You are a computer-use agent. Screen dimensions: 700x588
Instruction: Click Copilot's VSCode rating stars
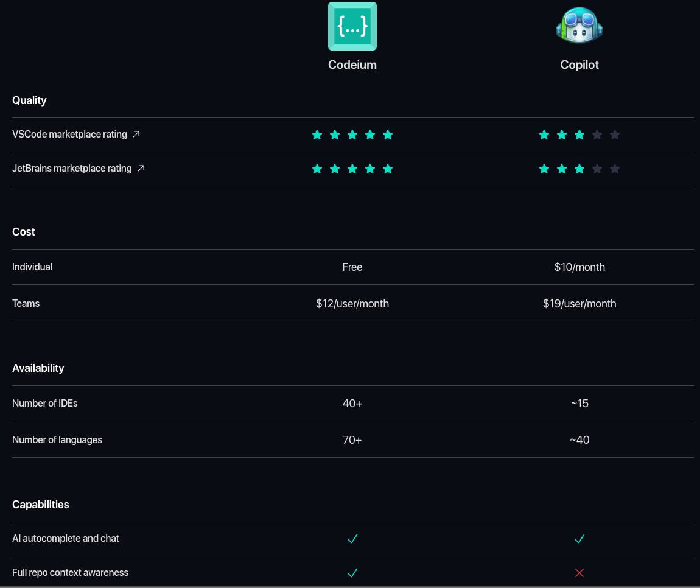(x=579, y=135)
